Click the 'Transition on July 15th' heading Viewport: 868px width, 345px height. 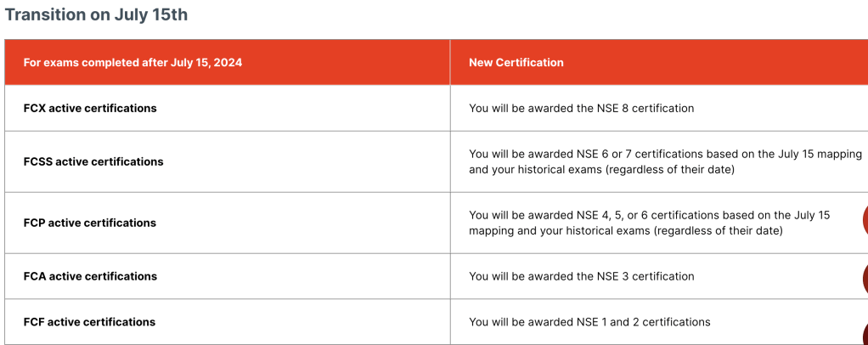97,15
